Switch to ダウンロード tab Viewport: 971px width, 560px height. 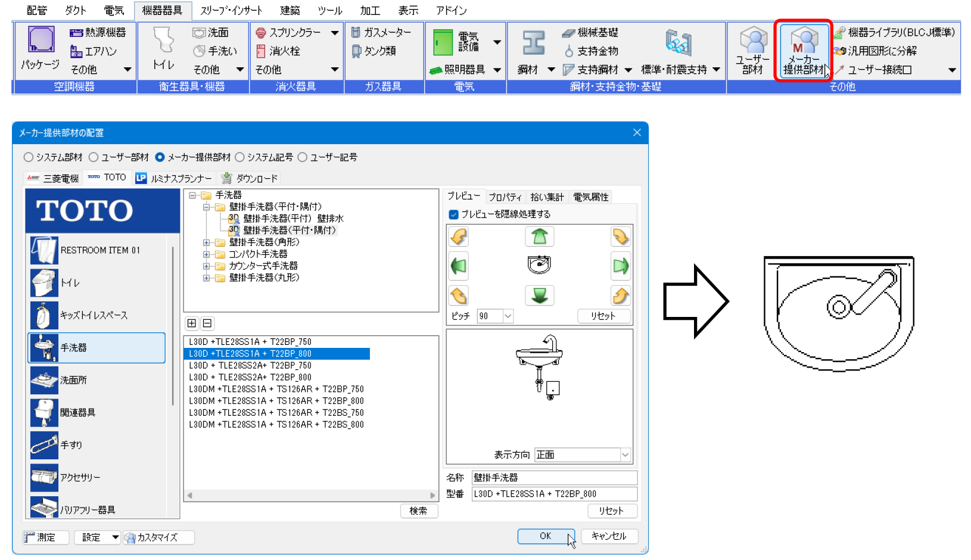coord(249,178)
